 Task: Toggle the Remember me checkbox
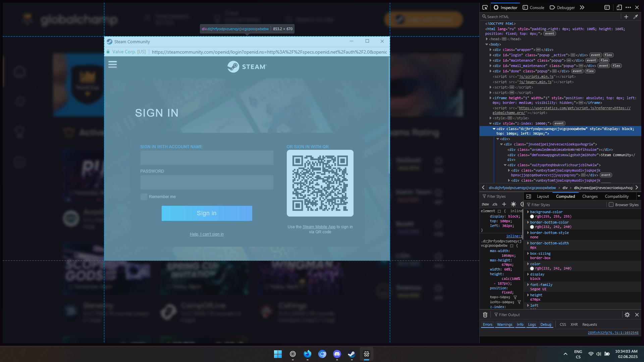tap(144, 197)
